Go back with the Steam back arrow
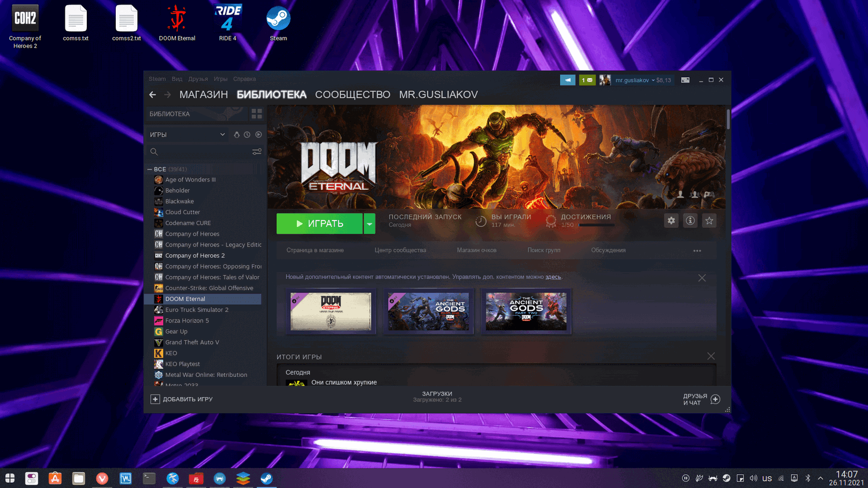The width and height of the screenshot is (868, 488). [x=153, y=95]
